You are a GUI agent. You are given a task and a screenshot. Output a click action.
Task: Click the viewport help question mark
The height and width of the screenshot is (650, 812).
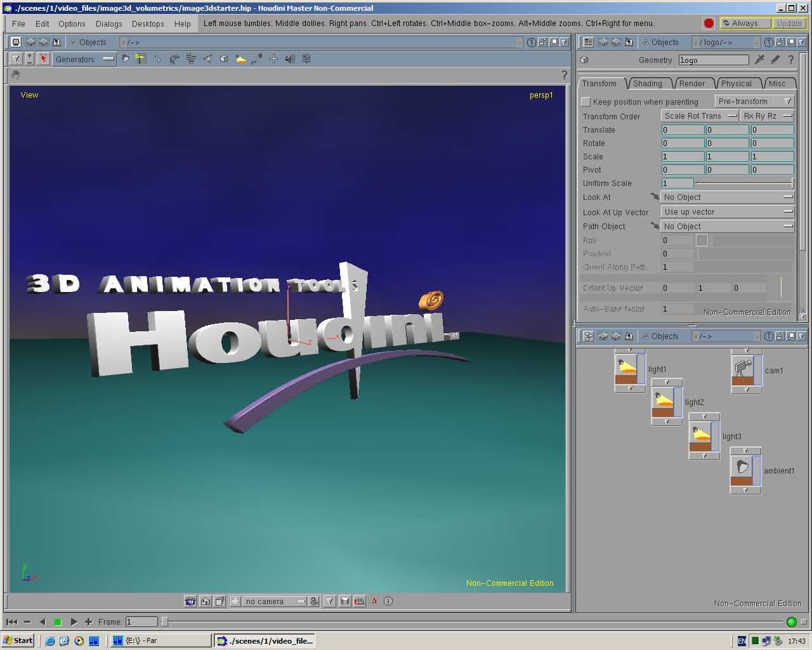pyautogui.click(x=564, y=75)
